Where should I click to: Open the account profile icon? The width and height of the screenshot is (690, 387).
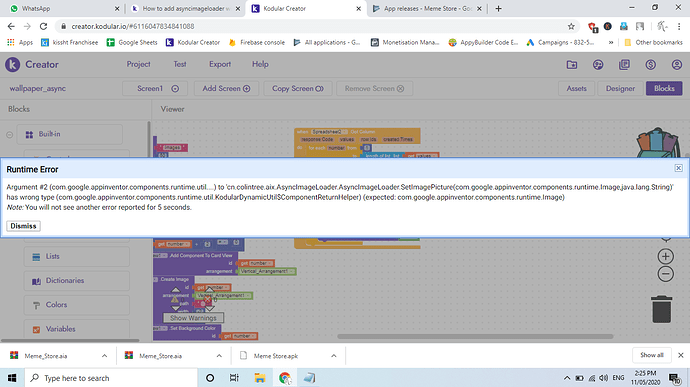[677, 65]
